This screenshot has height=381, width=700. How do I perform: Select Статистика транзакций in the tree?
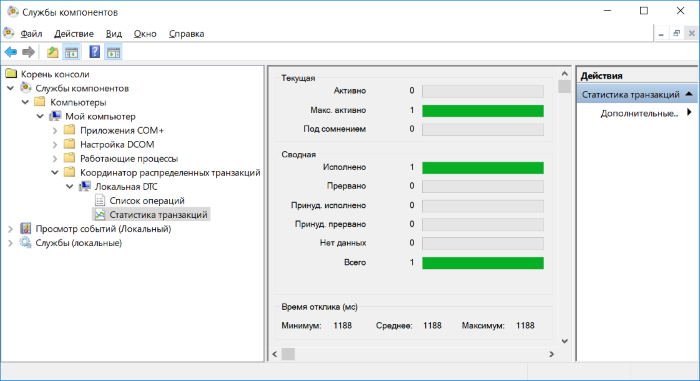click(158, 215)
